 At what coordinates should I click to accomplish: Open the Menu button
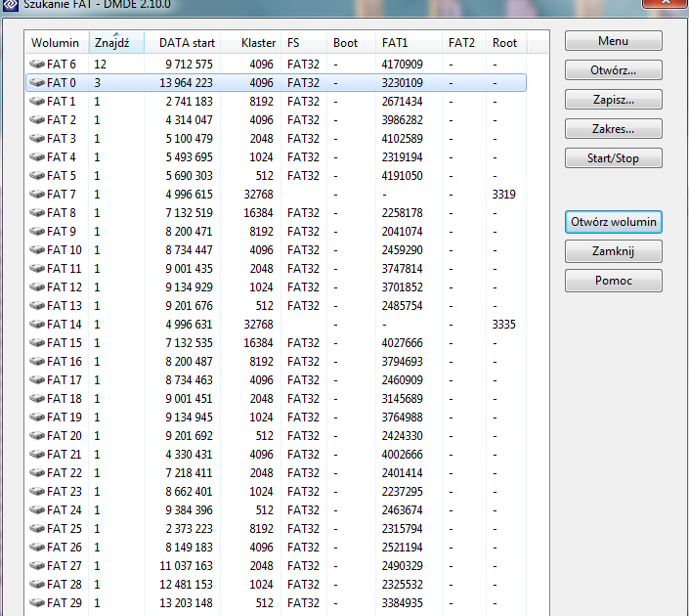tap(614, 41)
